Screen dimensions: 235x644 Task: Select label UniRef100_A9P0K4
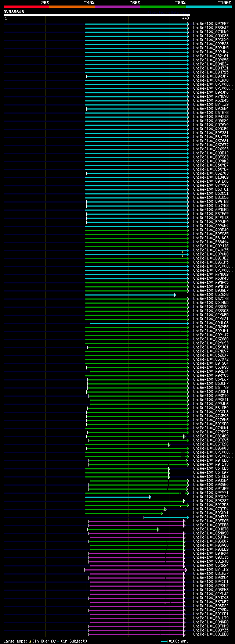[211, 226]
